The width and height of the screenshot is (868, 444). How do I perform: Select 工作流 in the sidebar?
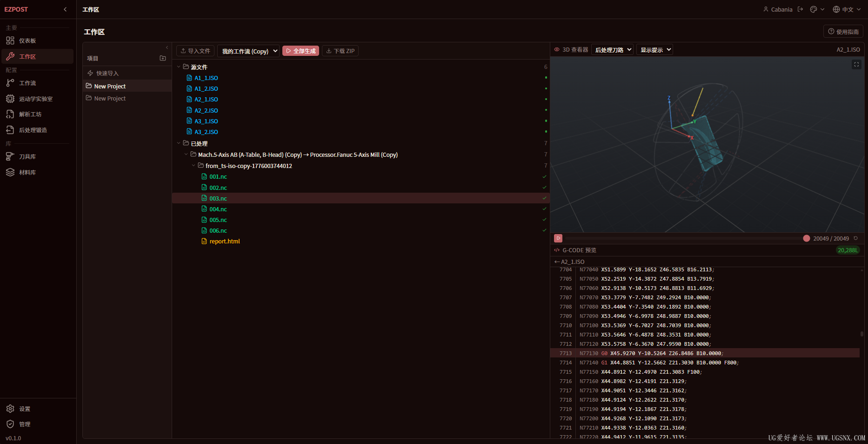click(x=27, y=83)
